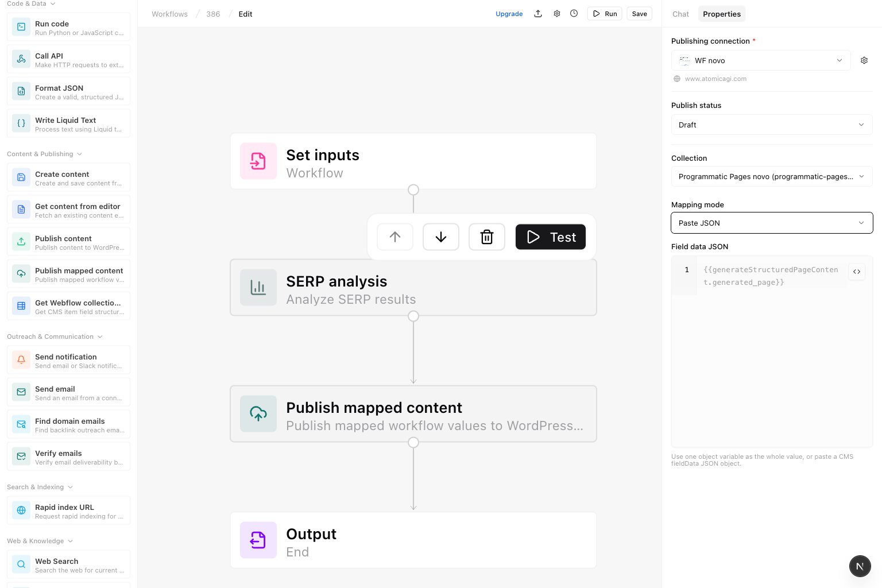This screenshot has height=588, width=882.
Task: Collapse the Content & Publishing section
Action: click(x=45, y=154)
